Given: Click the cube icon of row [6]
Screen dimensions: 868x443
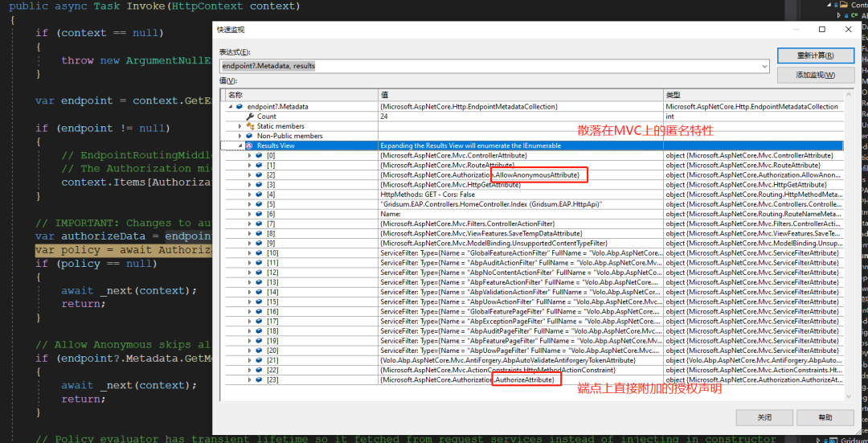Looking at the screenshot, I should pos(259,214).
